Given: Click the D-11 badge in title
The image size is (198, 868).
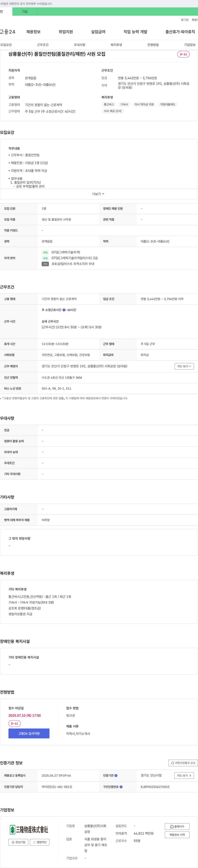Looking at the screenshot, I should point(184,54).
